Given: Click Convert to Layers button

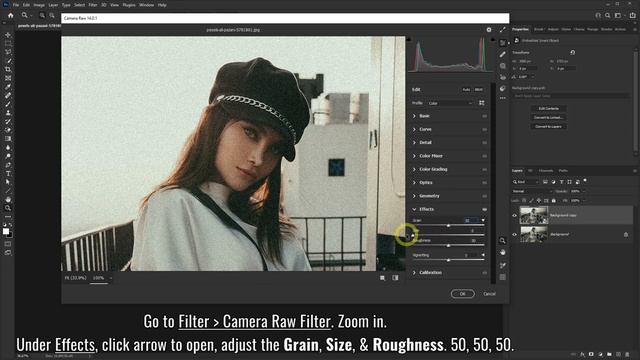Looking at the screenshot, I should pyautogui.click(x=549, y=127).
